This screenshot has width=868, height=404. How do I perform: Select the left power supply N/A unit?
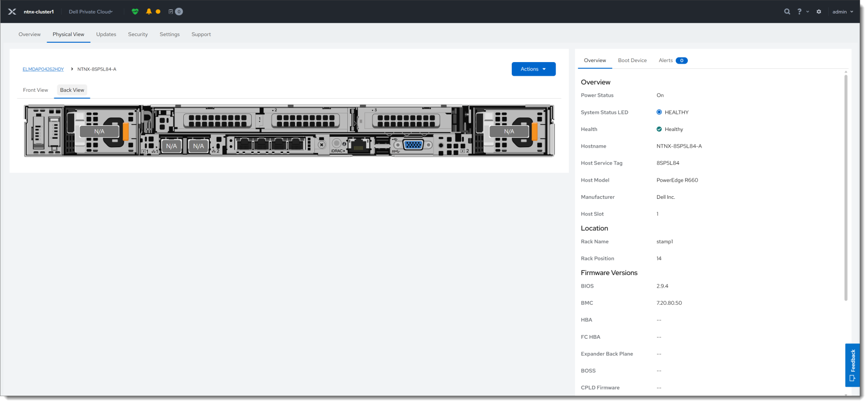99,132
